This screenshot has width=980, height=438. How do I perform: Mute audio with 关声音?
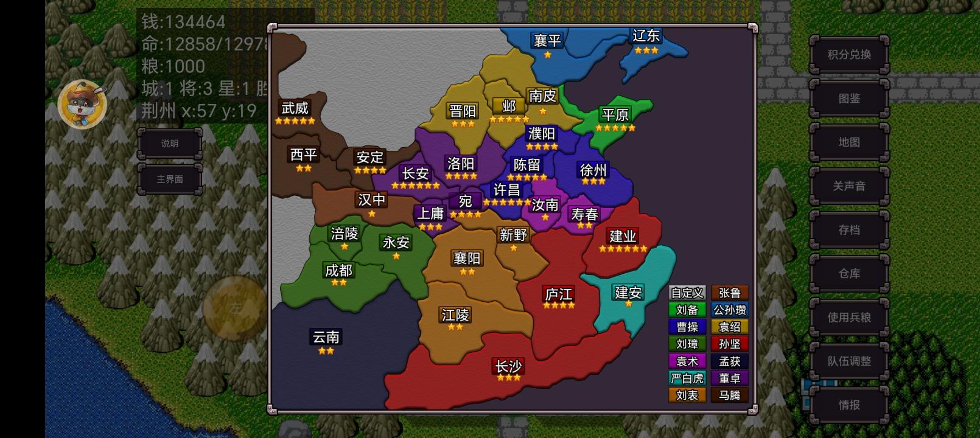click(849, 186)
